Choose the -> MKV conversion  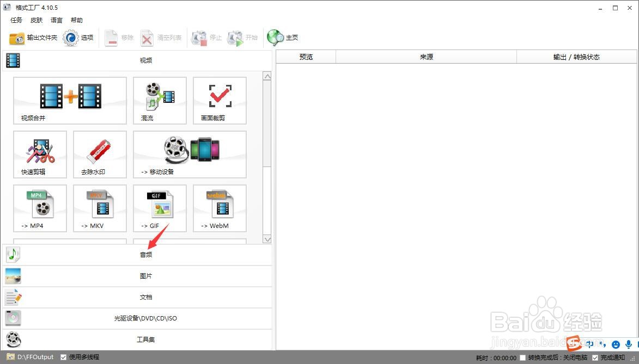point(100,208)
